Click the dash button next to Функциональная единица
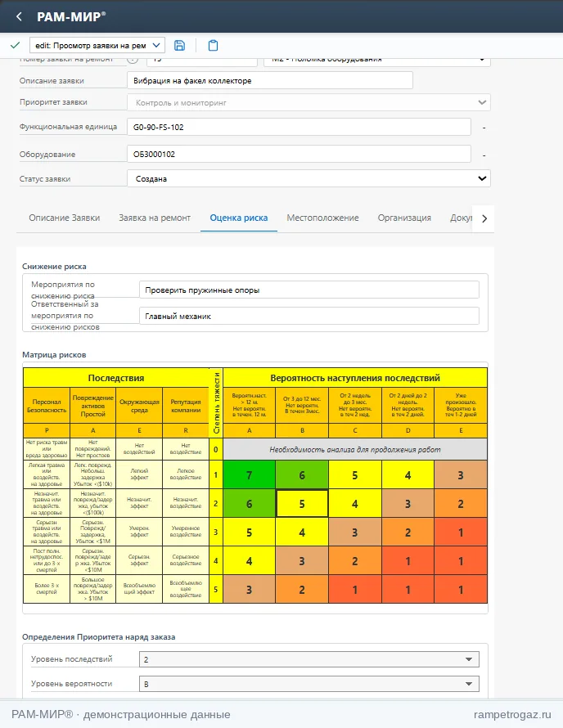Image resolution: width=563 pixels, height=728 pixels. coord(484,128)
